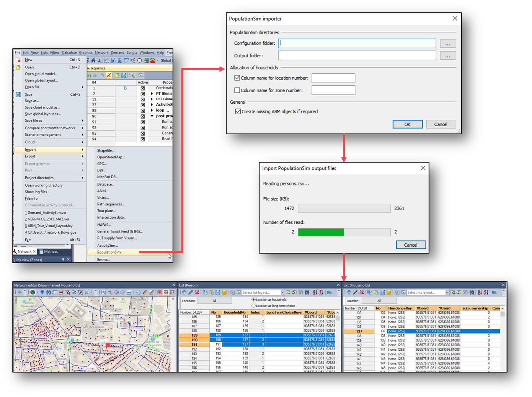Click the blue plus add icon in List (Person)
The height and width of the screenshot is (397, 532).
pyautogui.click(x=184, y=292)
